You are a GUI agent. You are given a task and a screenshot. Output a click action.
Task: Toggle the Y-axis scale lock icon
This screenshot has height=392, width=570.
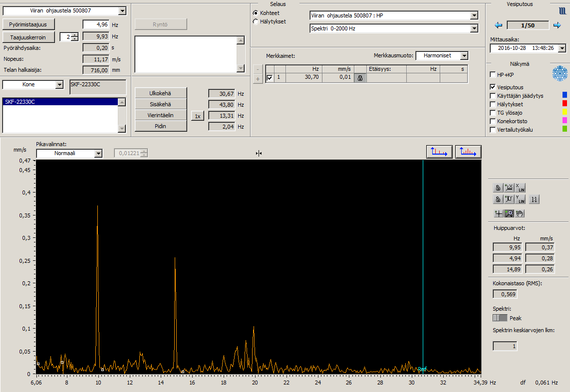pos(498,199)
